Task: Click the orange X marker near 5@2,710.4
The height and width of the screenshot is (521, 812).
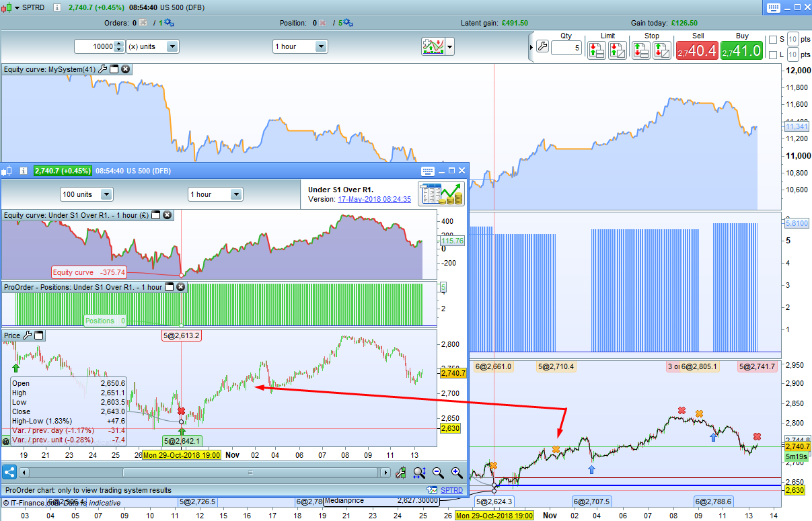Action: click(x=556, y=449)
